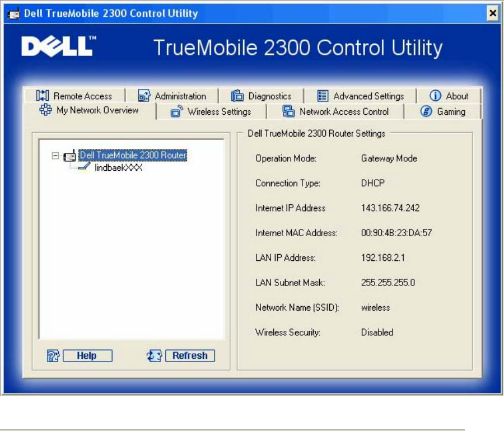
Task: Go to the Advanced Settings tab
Action: 360,96
